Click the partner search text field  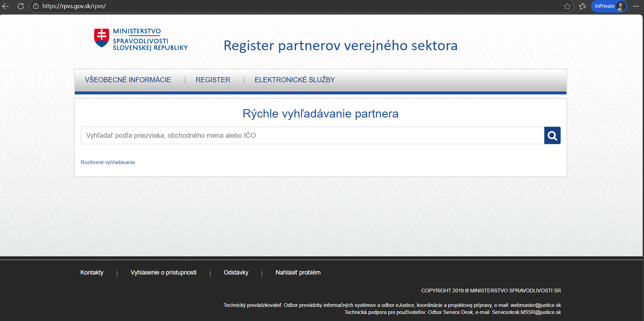coord(312,135)
